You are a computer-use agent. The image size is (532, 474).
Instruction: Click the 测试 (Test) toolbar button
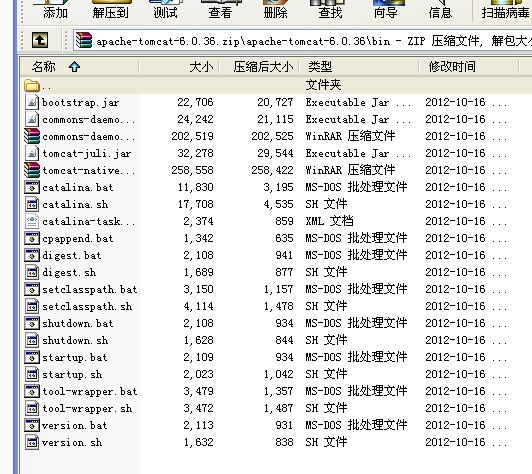(166, 10)
